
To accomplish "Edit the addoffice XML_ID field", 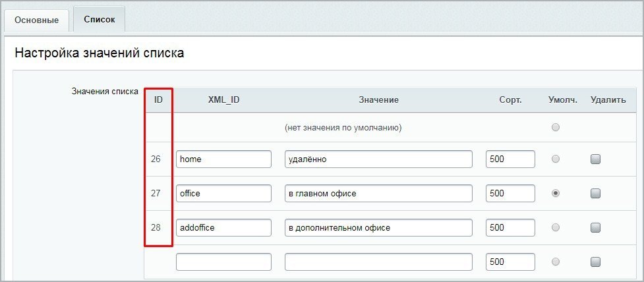I will coord(223,227).
